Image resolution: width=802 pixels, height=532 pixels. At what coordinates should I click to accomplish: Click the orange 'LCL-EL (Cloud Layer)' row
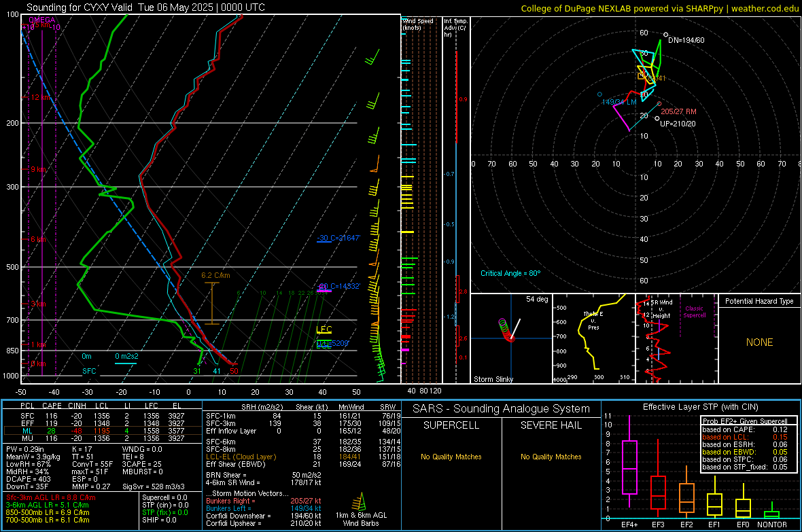click(303, 457)
